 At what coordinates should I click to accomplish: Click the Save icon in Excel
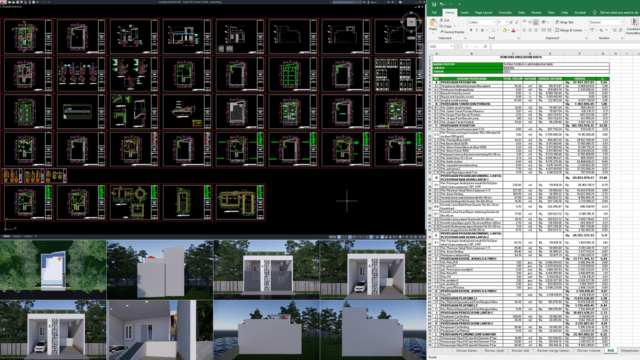click(434, 4)
